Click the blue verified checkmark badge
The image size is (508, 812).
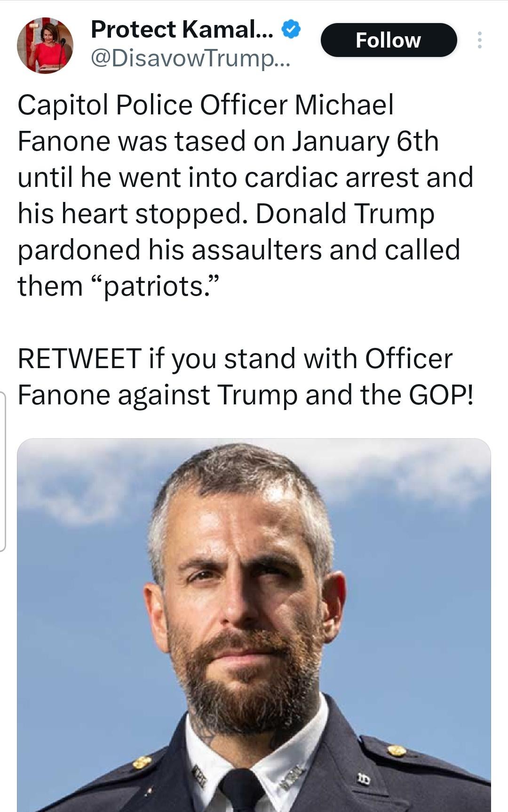tap(291, 30)
